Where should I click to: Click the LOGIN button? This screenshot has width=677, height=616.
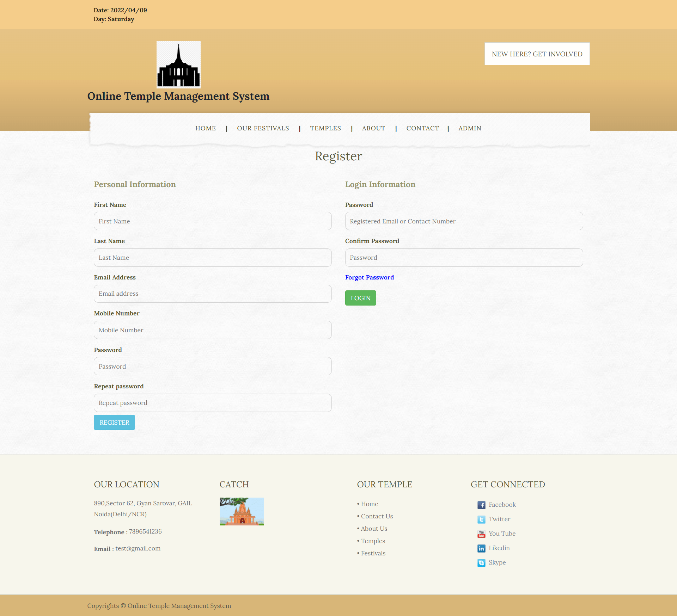coord(360,298)
